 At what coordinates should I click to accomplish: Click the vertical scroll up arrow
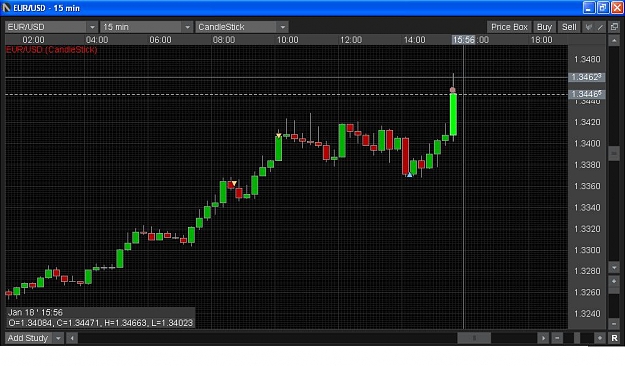[614, 40]
